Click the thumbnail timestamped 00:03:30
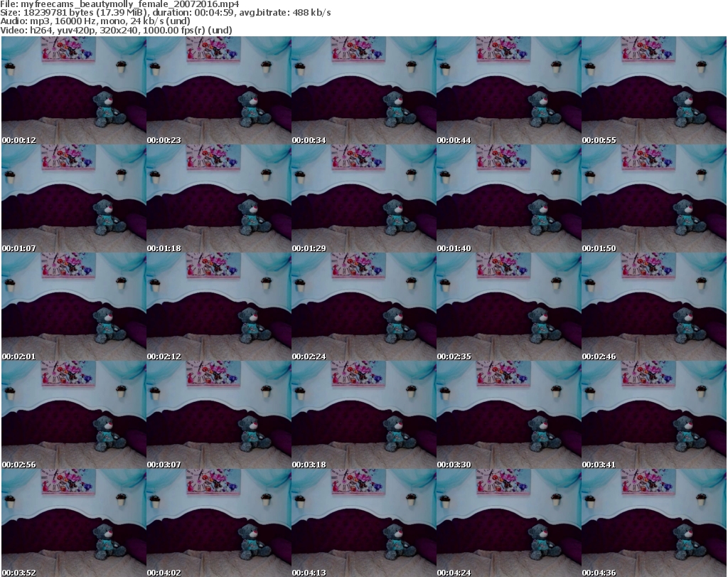The height and width of the screenshot is (577, 728). pyautogui.click(x=509, y=415)
